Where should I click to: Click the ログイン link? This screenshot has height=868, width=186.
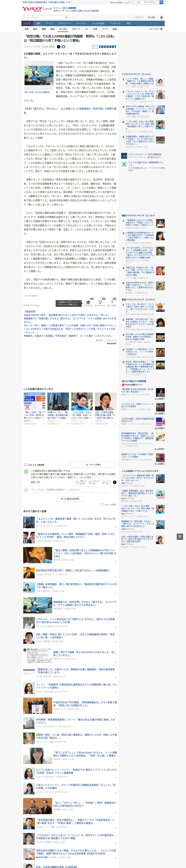[57, 11]
